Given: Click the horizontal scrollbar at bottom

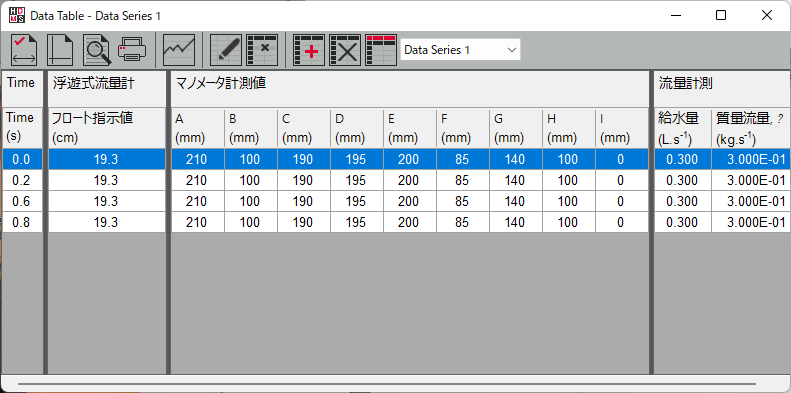Looking at the screenshot, I should tap(387, 384).
